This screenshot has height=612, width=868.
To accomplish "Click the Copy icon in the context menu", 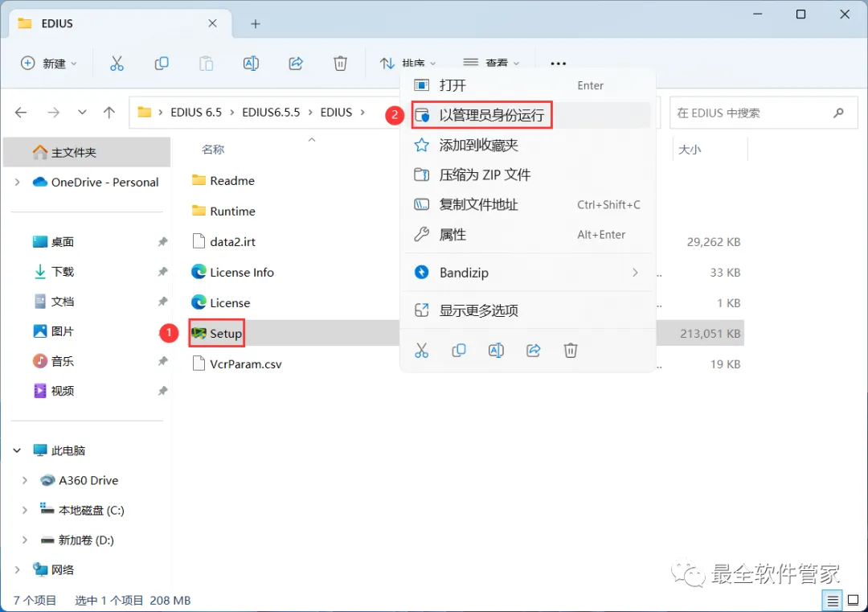I will [459, 351].
